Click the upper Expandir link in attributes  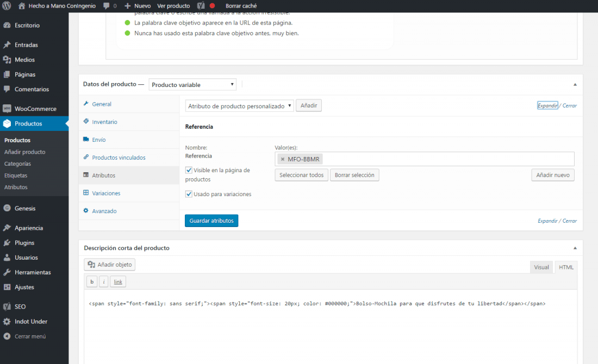(x=547, y=105)
